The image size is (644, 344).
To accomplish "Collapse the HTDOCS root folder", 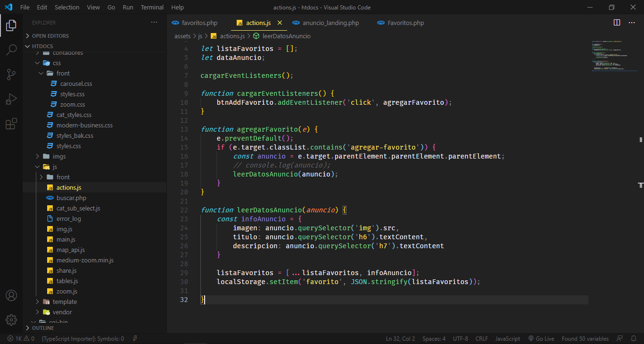I will (x=43, y=46).
